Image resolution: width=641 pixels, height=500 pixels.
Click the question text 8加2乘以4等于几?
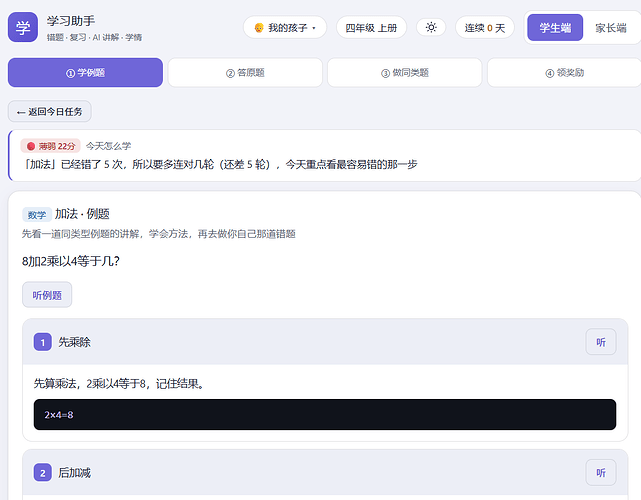[71, 261]
